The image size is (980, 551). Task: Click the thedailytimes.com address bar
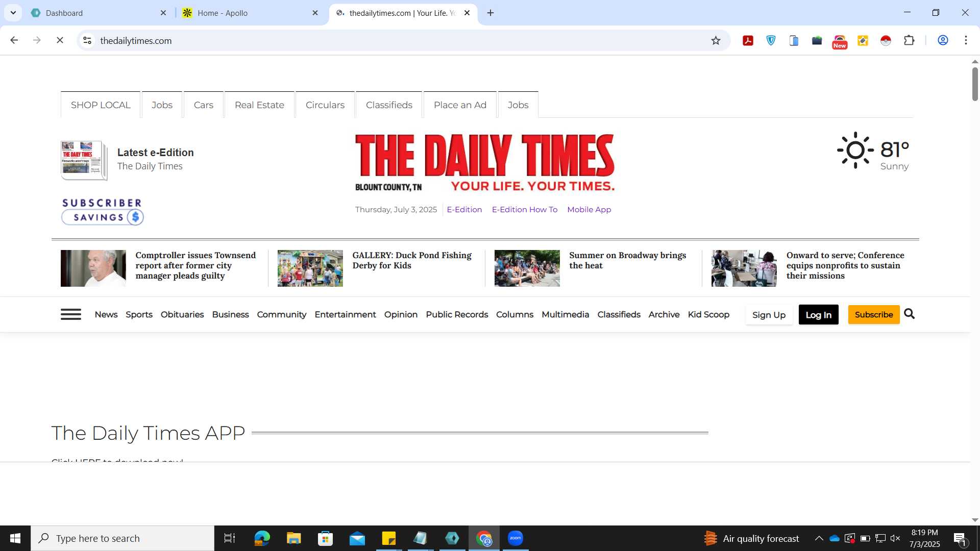pos(398,41)
